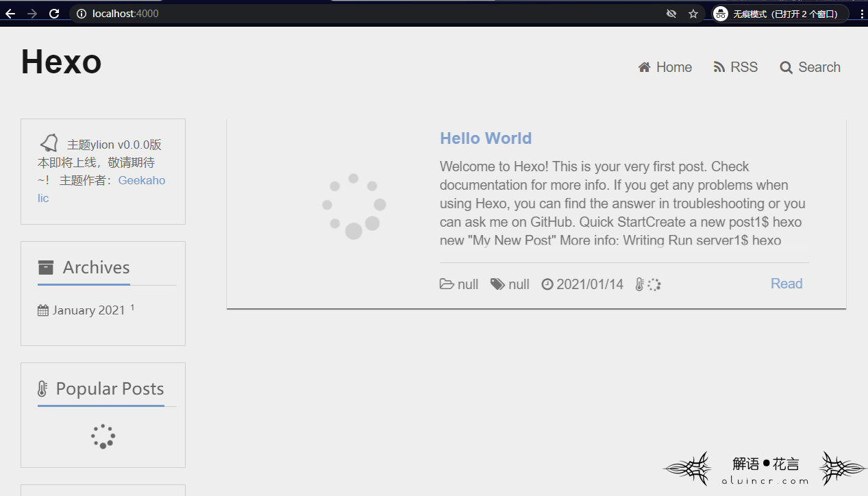The width and height of the screenshot is (868, 496).
Task: Click the Hexo site title
Action: tap(60, 62)
